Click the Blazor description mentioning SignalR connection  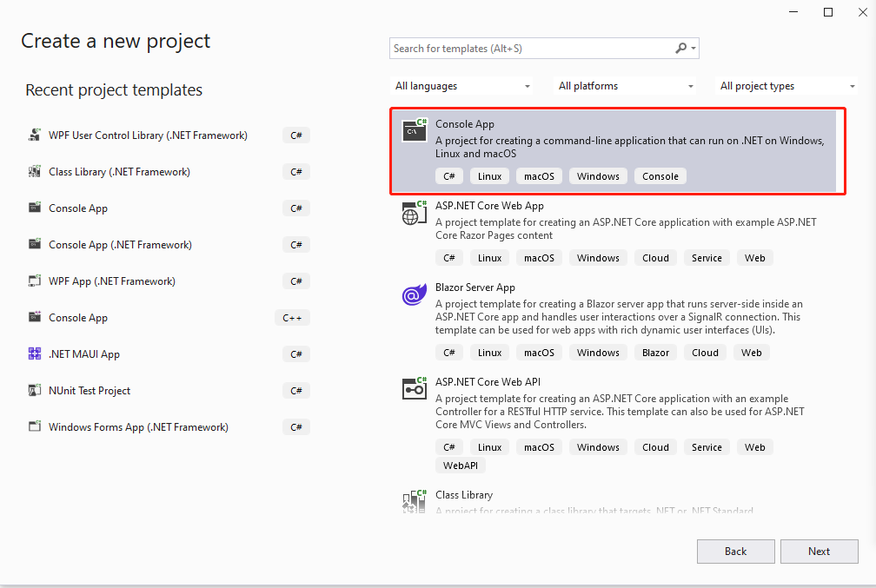(x=619, y=317)
